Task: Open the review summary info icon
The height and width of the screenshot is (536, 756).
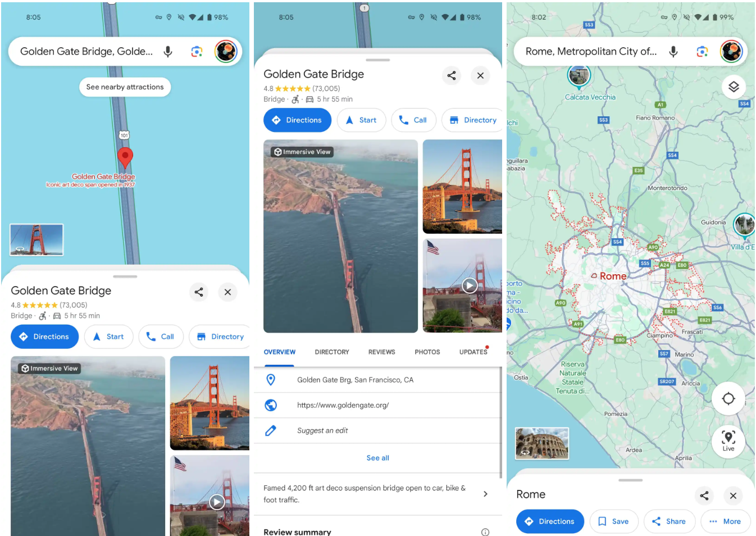Action: coord(485,532)
